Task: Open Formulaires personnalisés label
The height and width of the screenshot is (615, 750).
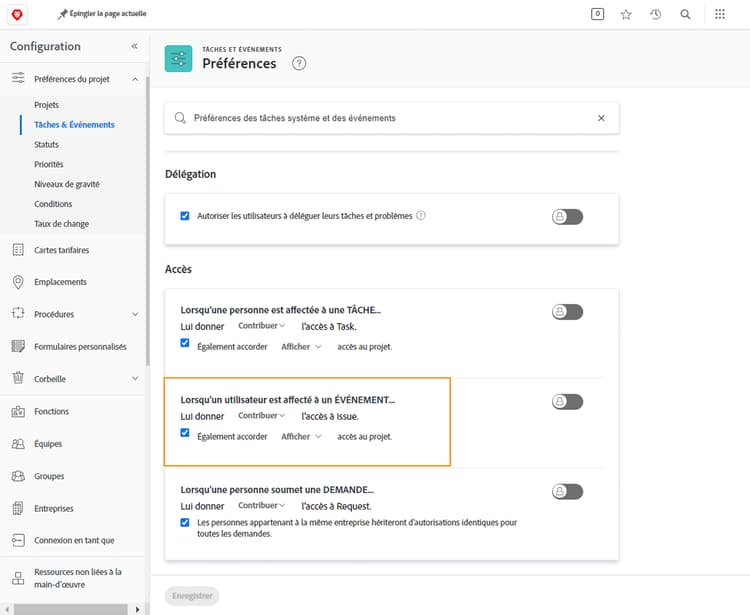Action: click(80, 347)
